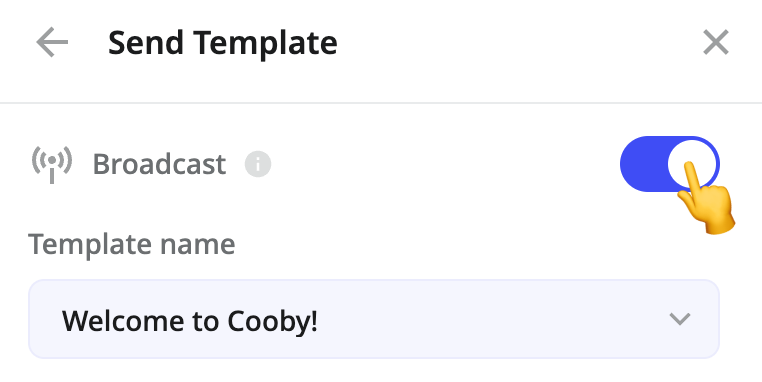Return to previous screen via back arrow
This screenshot has height=382, width=762.
pos(52,42)
